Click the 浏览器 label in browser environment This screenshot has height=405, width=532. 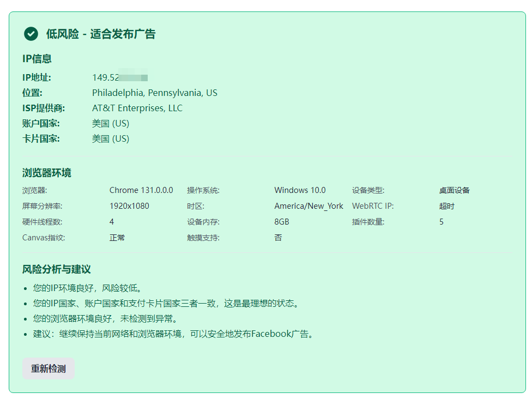[34, 190]
